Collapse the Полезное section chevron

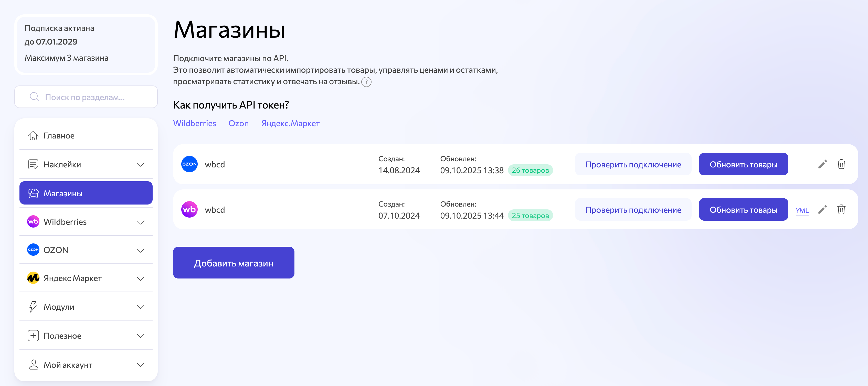pos(141,336)
